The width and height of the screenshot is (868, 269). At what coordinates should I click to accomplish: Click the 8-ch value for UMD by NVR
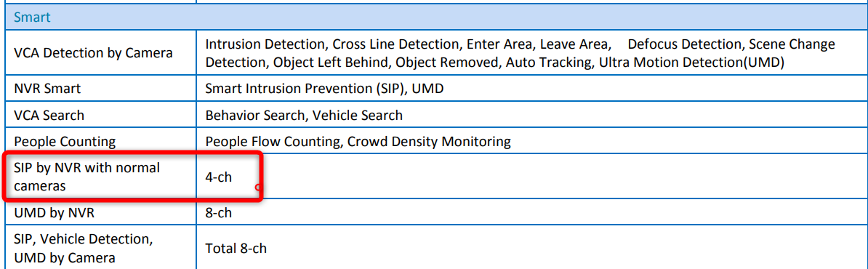click(218, 213)
